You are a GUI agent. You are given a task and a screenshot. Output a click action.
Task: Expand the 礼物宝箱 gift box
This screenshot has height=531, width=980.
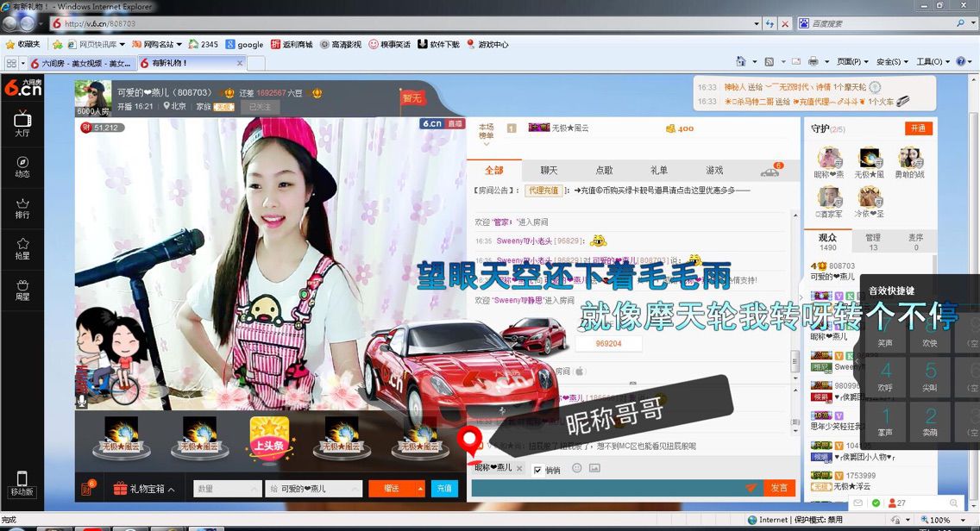144,489
